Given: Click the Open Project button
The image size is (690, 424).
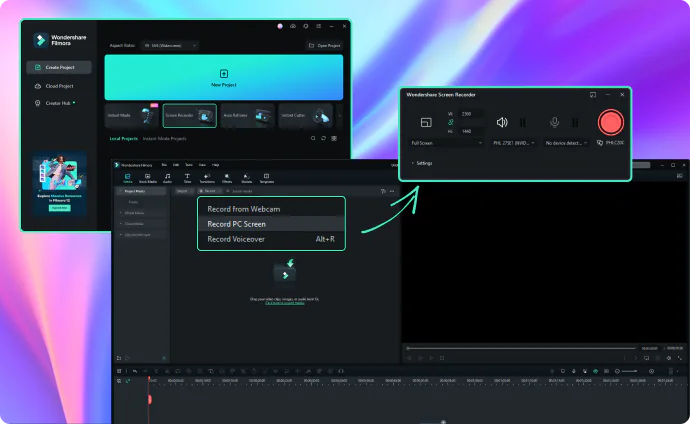Looking at the screenshot, I should pyautogui.click(x=325, y=45).
